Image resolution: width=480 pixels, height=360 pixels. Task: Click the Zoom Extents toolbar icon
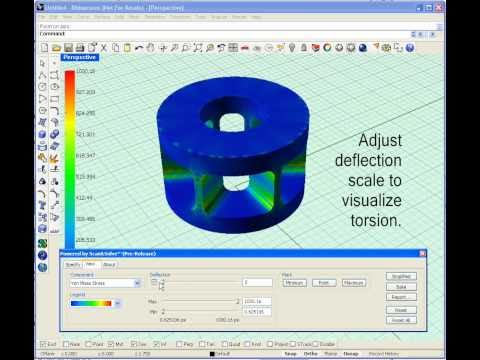click(x=198, y=48)
